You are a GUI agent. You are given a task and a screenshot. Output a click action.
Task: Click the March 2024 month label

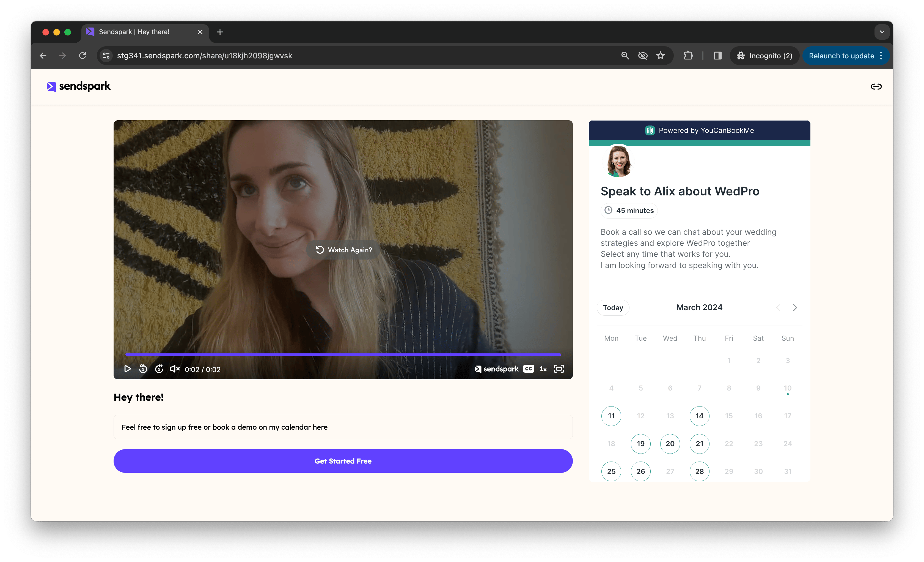699,307
